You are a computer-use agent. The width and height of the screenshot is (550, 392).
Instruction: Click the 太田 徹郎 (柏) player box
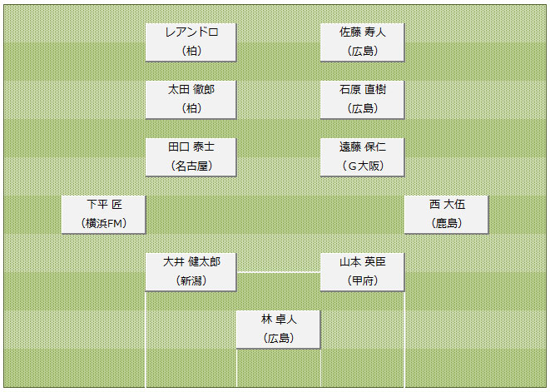(191, 100)
